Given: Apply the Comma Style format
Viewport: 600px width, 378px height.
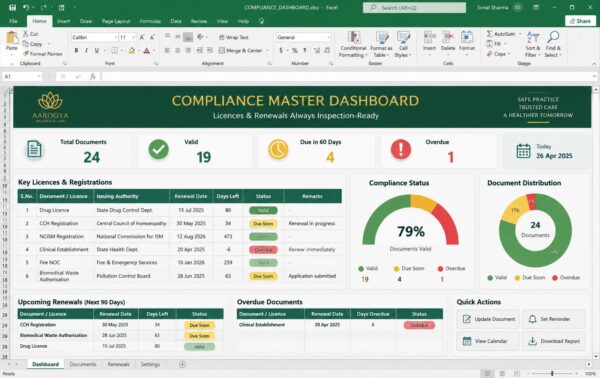Looking at the screenshot, I should [x=305, y=51].
